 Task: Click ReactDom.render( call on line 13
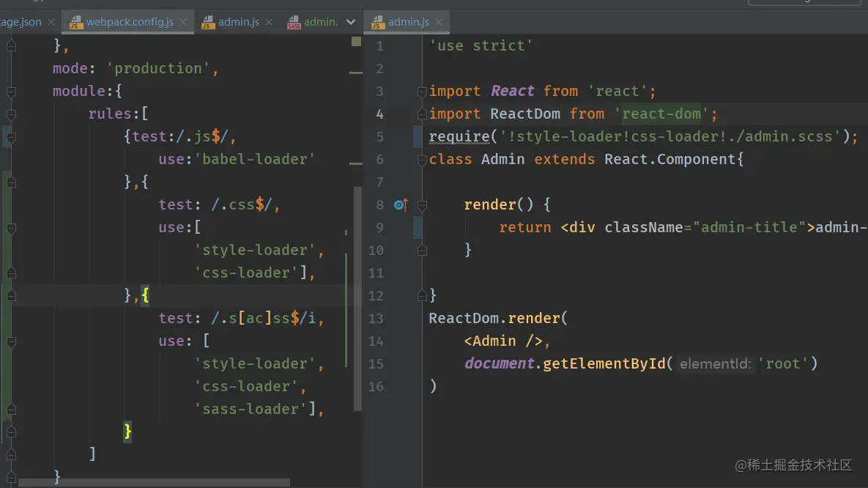[498, 319]
